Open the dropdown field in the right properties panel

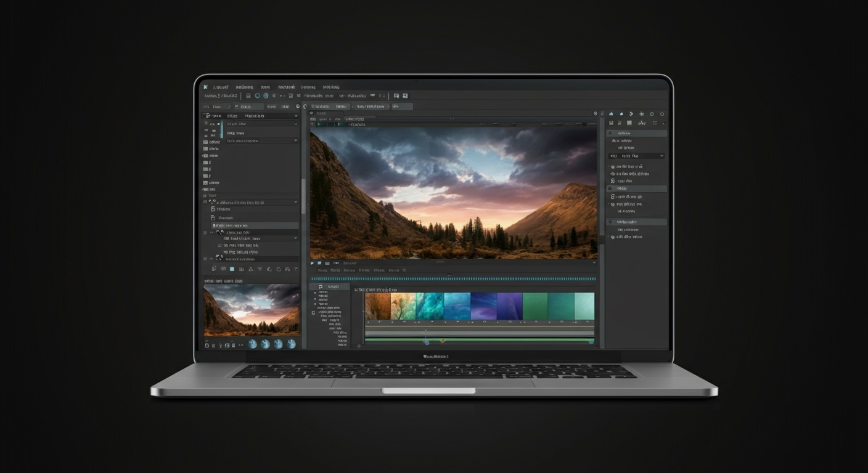(637, 156)
